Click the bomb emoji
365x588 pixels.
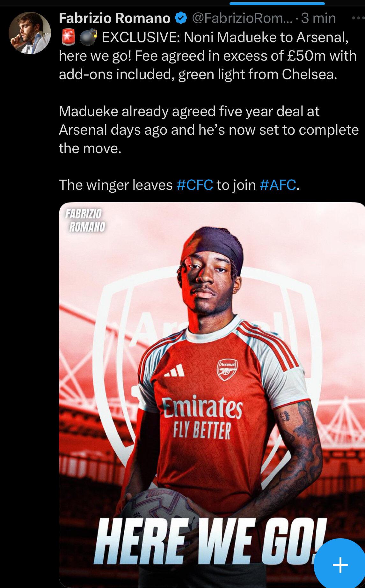(88, 37)
